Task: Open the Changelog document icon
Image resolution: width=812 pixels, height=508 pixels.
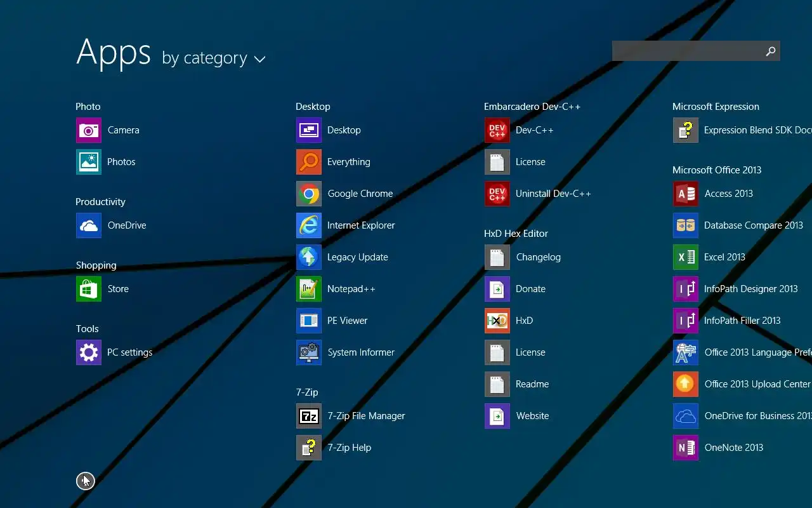Action: pos(497,257)
